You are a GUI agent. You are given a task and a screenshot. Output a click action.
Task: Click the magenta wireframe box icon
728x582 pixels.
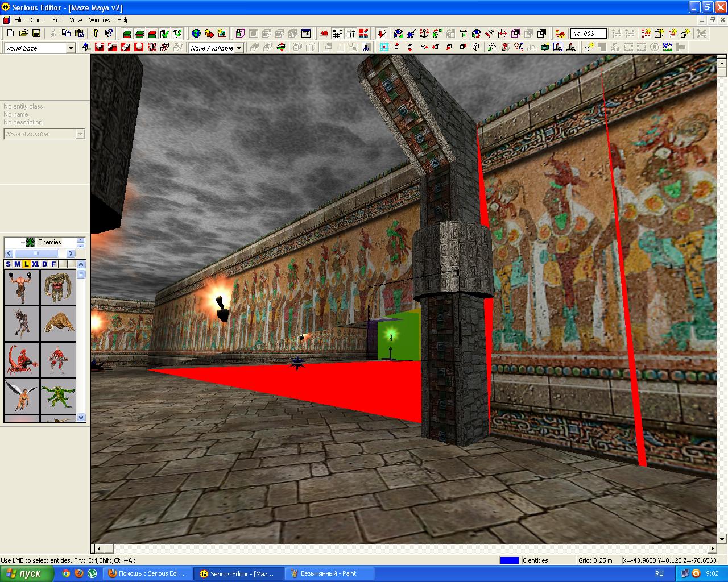[x=515, y=34]
